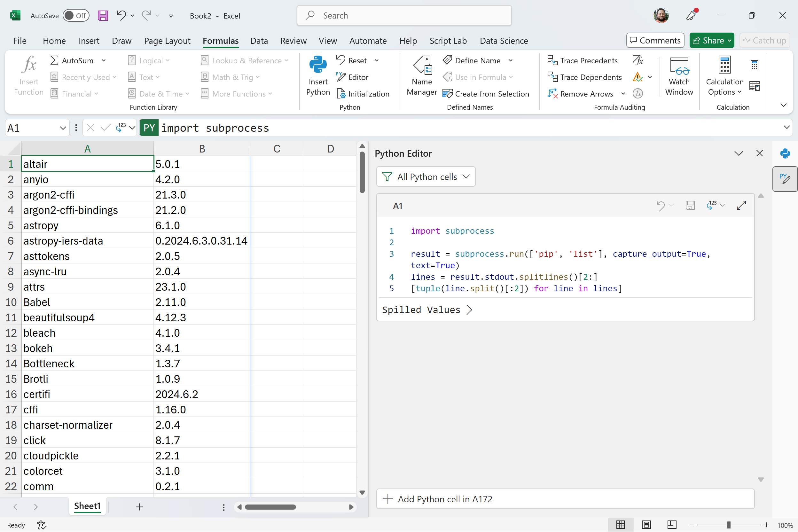Click the Create from Selection icon
Viewport: 798px width, 532px height.
coord(448,94)
